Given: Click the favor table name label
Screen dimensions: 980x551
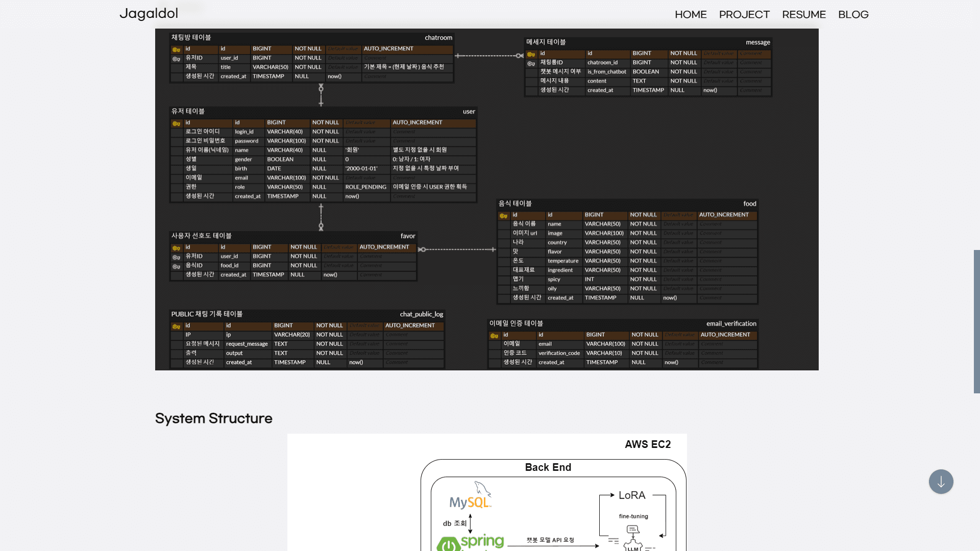Looking at the screenshot, I should click(x=408, y=236).
